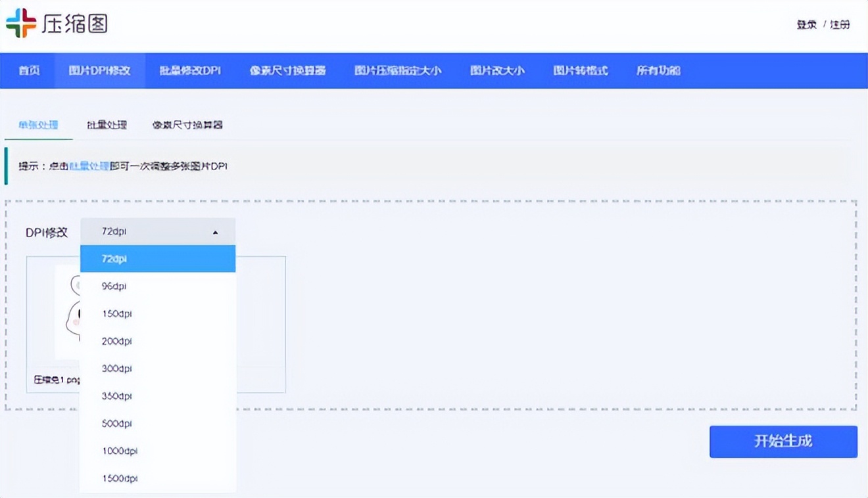Open the 图片改大小 nav item
Screen dimensions: 868x498
click(498, 70)
